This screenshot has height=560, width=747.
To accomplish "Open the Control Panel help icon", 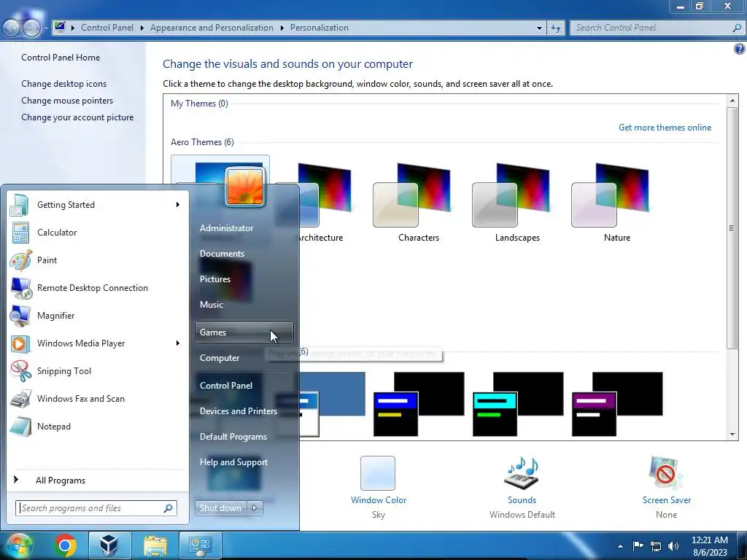I will tap(740, 49).
